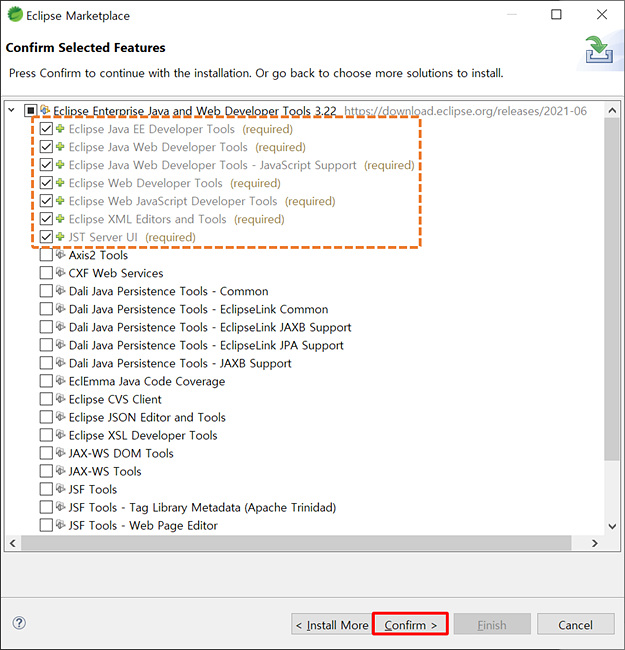Uncheck Eclipse Java EE Developer Tools

[x=46, y=129]
